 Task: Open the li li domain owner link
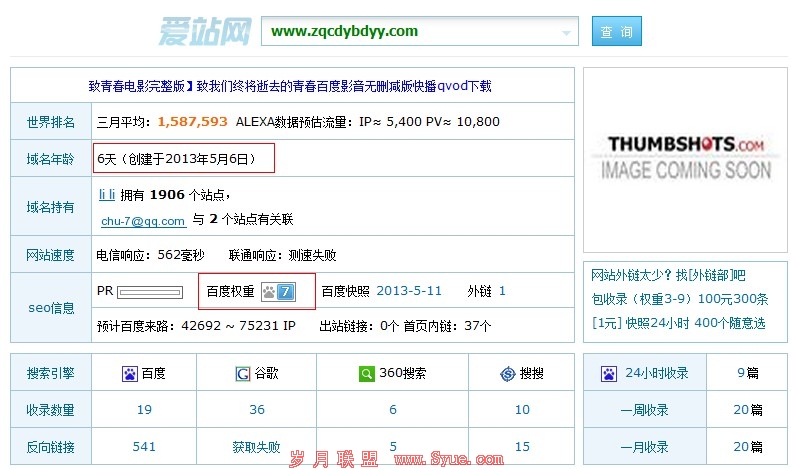pos(107,194)
